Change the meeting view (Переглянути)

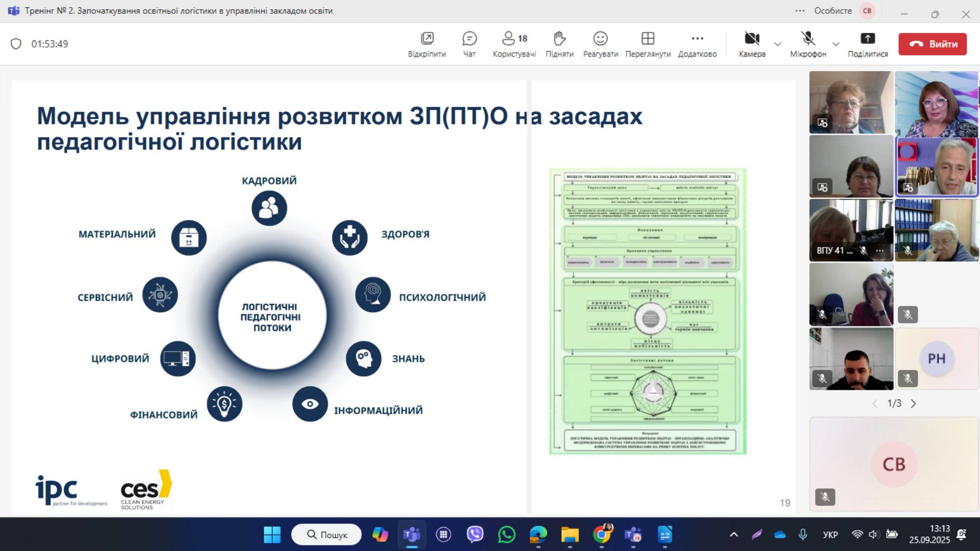point(648,44)
